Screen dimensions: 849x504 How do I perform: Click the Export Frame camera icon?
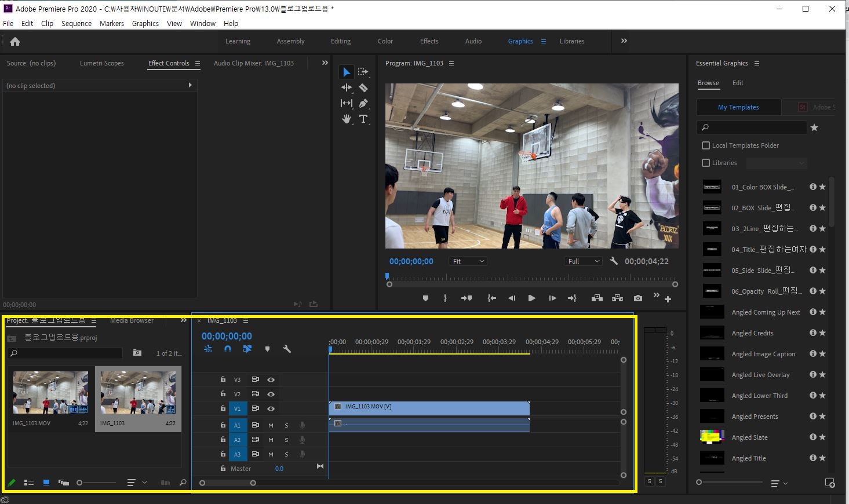[x=638, y=298]
